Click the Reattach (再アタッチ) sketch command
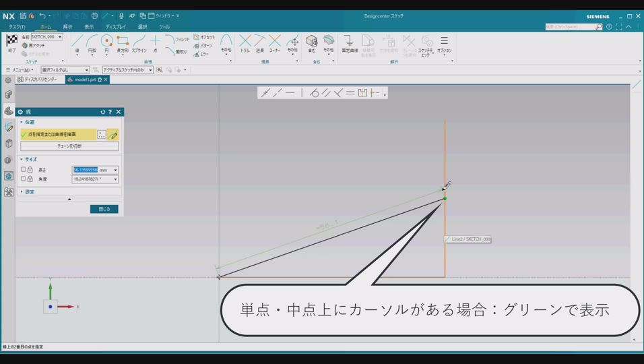The height and width of the screenshot is (364, 644). (33, 46)
